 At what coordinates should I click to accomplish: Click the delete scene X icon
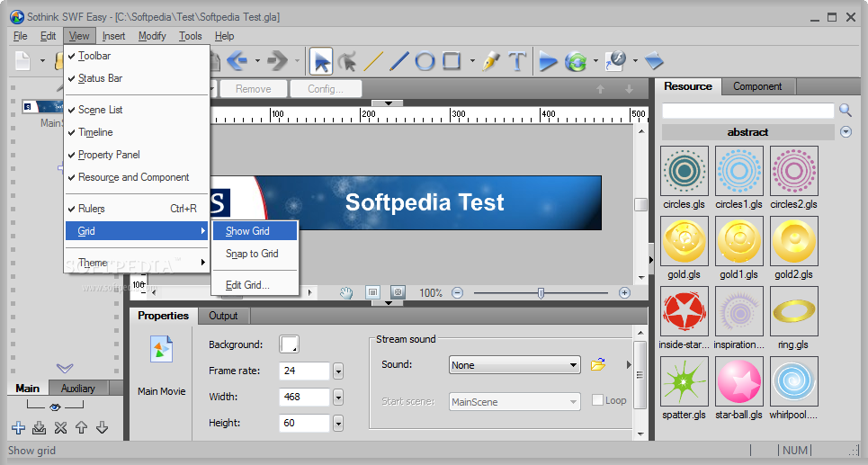(60, 427)
